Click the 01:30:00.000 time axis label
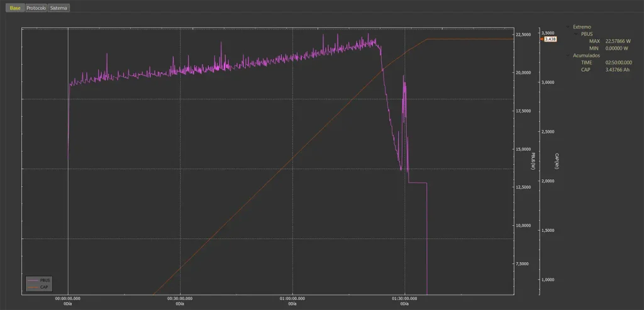Screen dimensions: 644x310 405,299
